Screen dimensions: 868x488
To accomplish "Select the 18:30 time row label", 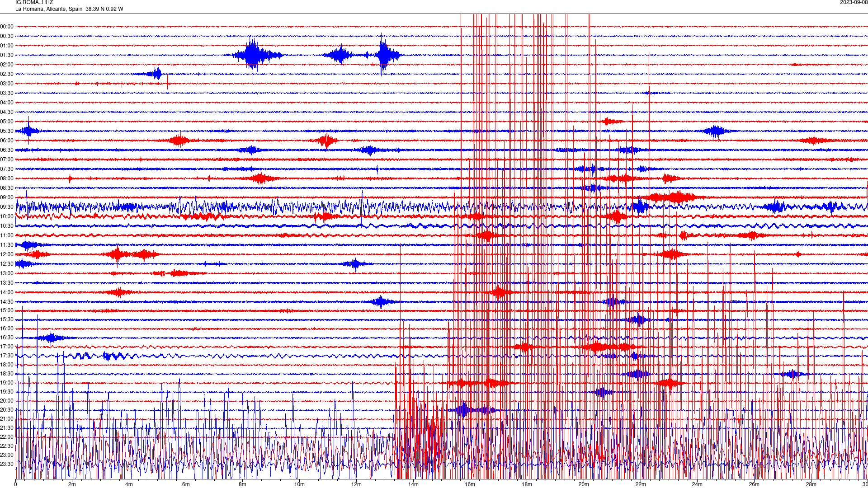I will point(7,374).
